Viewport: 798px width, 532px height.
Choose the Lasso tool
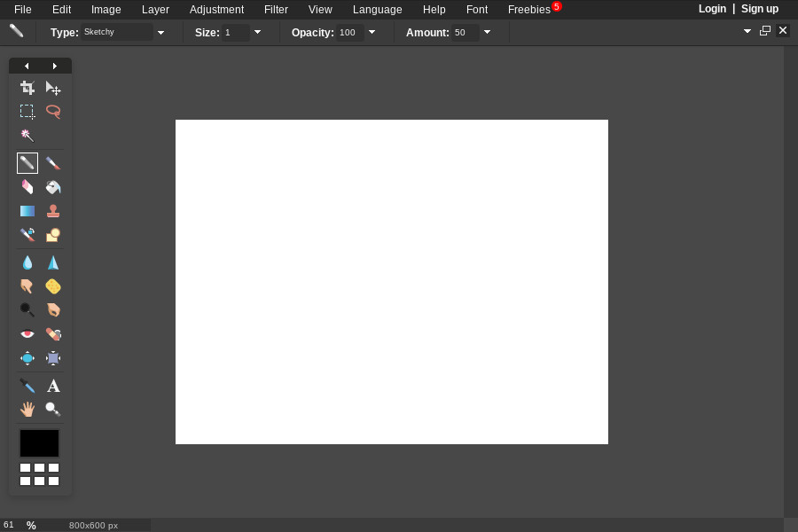pyautogui.click(x=53, y=112)
